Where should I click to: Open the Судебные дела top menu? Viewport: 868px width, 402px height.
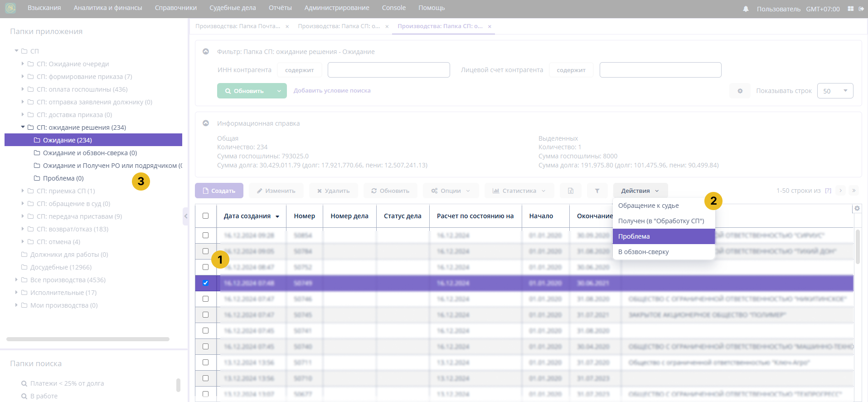pyautogui.click(x=233, y=8)
